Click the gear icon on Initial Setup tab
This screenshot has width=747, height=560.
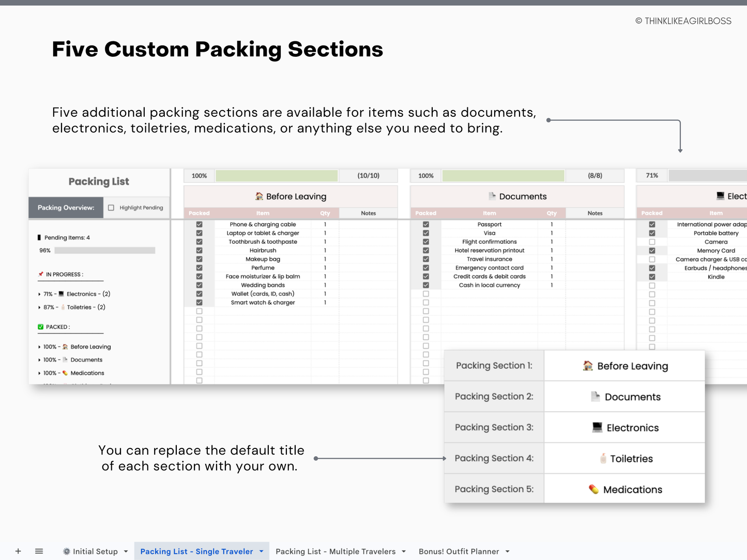66,551
